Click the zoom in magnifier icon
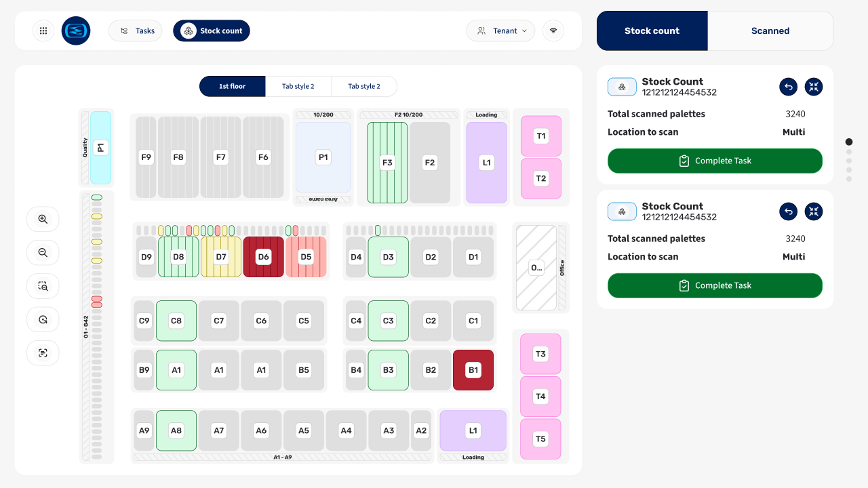Image resolution: width=868 pixels, height=488 pixels. (43, 219)
